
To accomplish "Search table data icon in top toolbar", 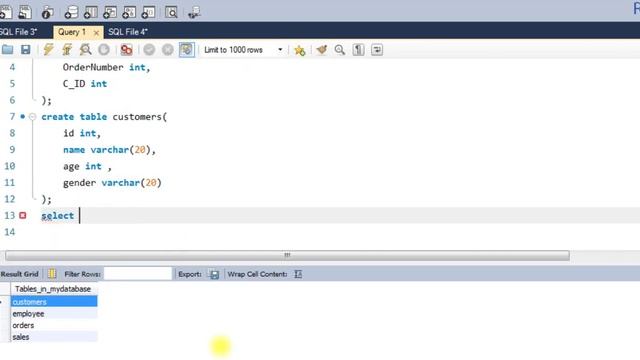I will 171,13.
